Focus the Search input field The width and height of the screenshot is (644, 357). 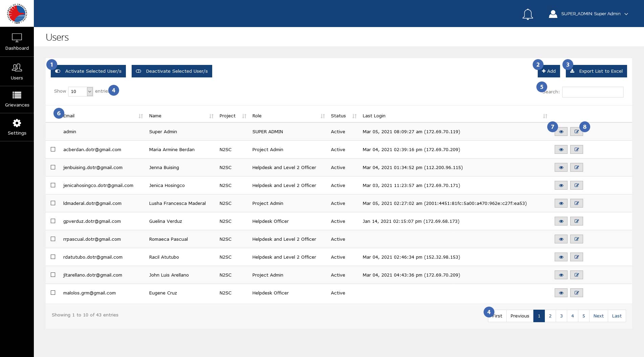[593, 92]
